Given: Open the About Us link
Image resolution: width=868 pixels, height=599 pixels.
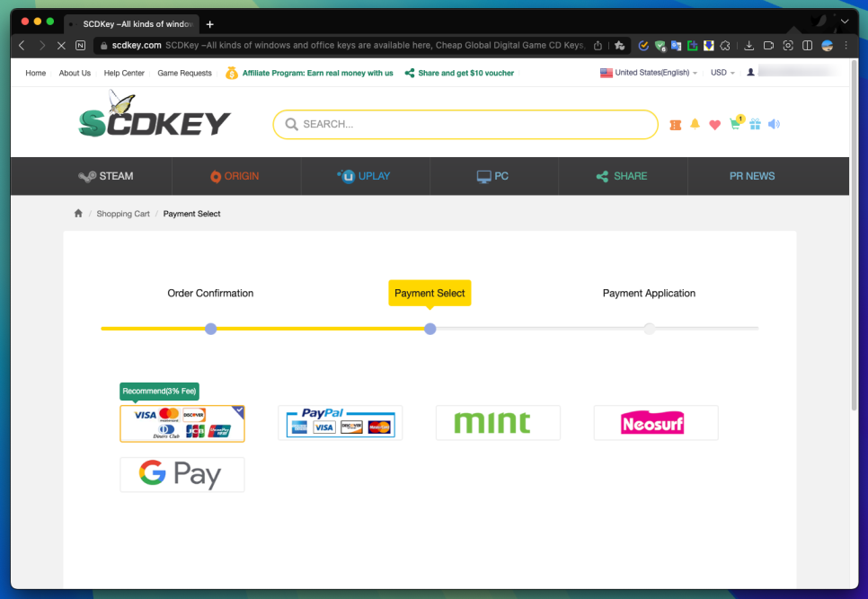Looking at the screenshot, I should [75, 73].
